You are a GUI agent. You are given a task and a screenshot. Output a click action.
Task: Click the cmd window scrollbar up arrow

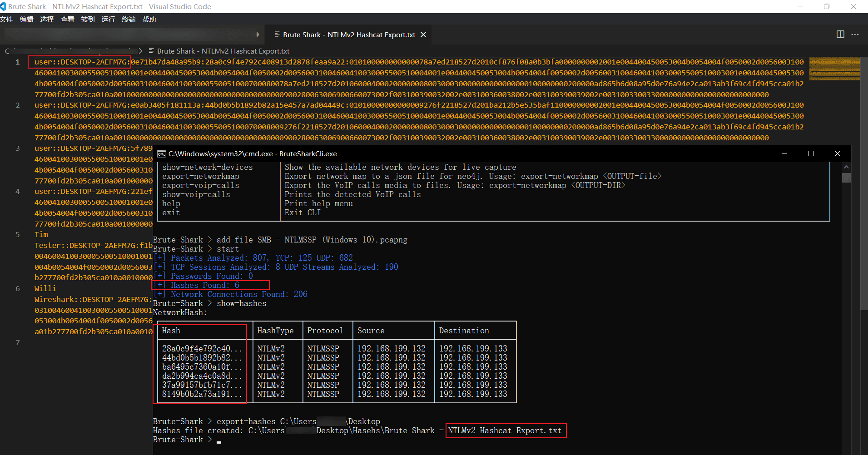coord(847,167)
